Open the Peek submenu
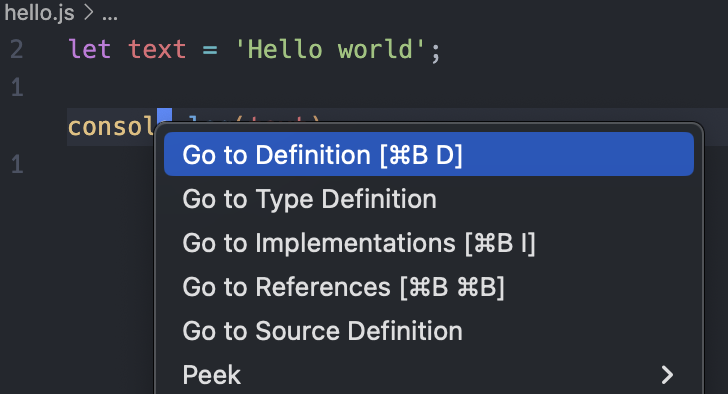This screenshot has height=394, width=728. [x=429, y=375]
